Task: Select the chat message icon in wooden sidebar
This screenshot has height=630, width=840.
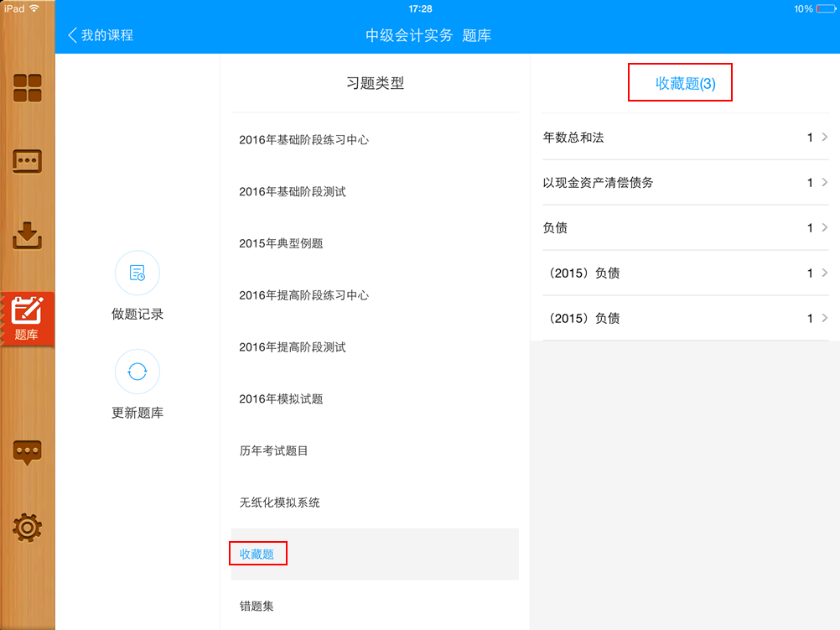Action: coord(29,161)
